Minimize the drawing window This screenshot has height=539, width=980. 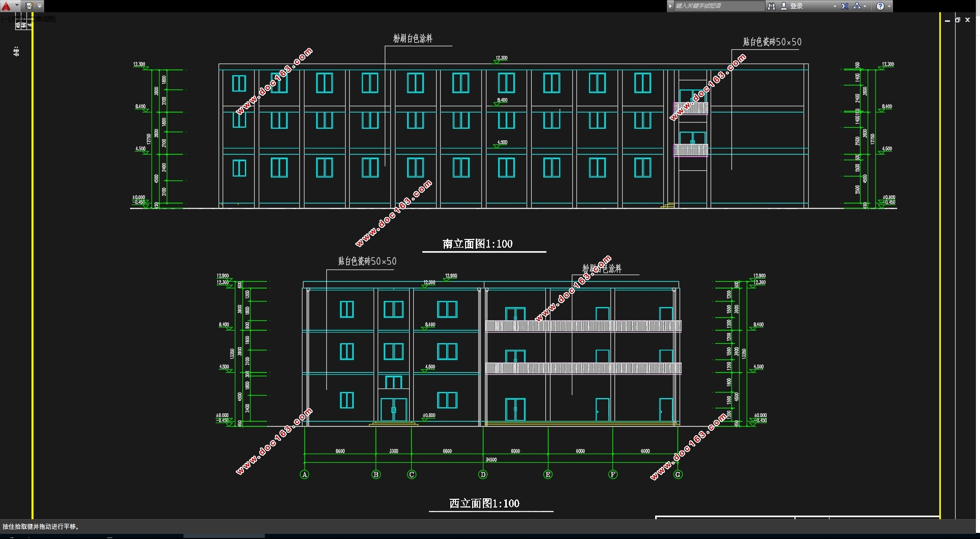[947, 20]
